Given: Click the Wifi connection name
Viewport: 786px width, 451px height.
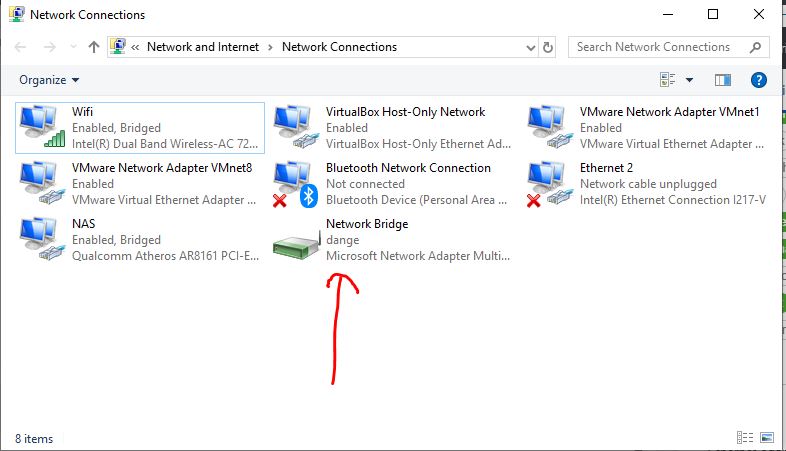Looking at the screenshot, I should [x=82, y=112].
